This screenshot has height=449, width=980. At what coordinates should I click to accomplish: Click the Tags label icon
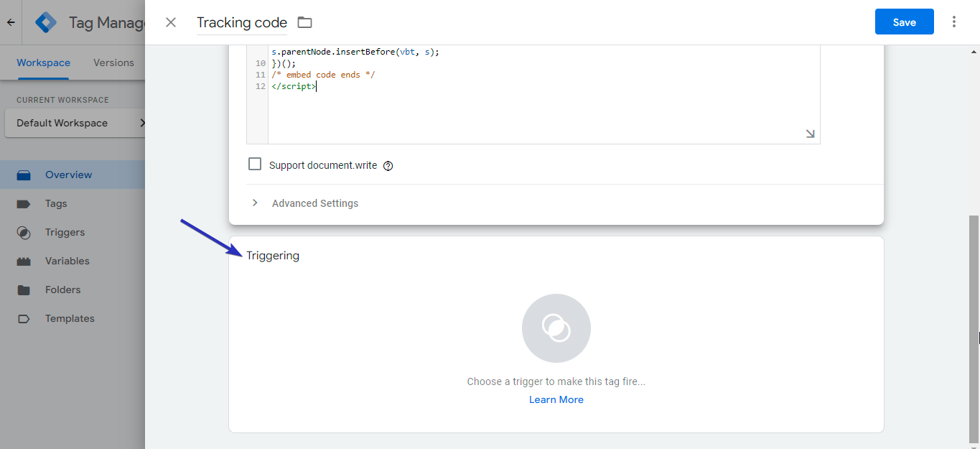point(24,203)
